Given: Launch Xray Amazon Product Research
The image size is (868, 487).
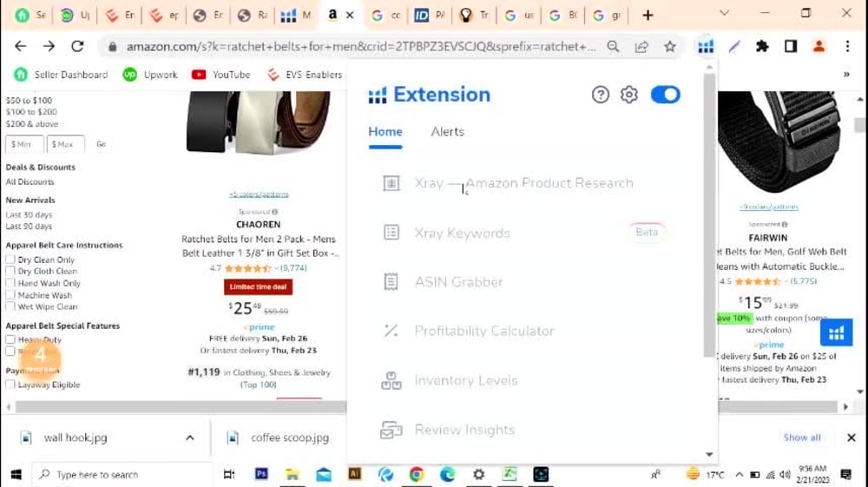Looking at the screenshot, I should point(523,183).
